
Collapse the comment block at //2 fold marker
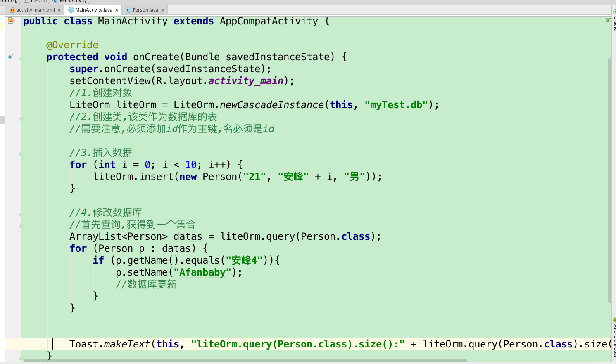[x=21, y=118]
